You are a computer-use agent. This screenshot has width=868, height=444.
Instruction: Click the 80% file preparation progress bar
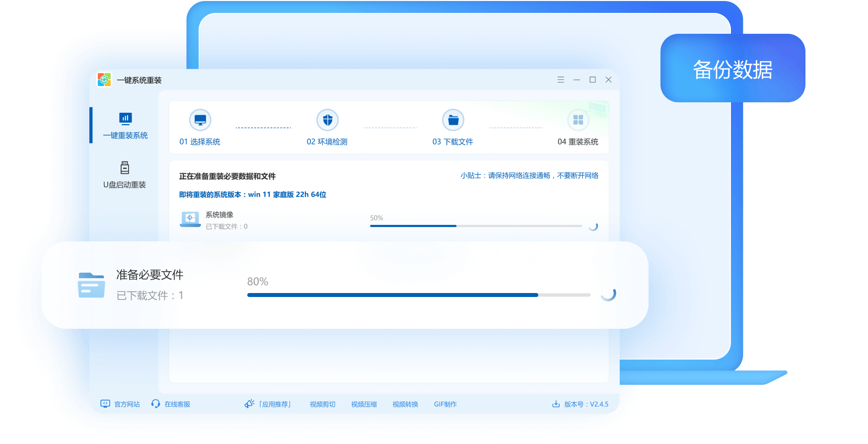(419, 295)
